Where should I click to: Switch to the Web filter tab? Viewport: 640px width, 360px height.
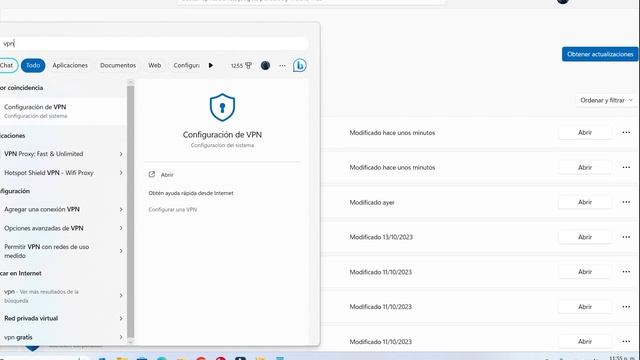pos(154,65)
